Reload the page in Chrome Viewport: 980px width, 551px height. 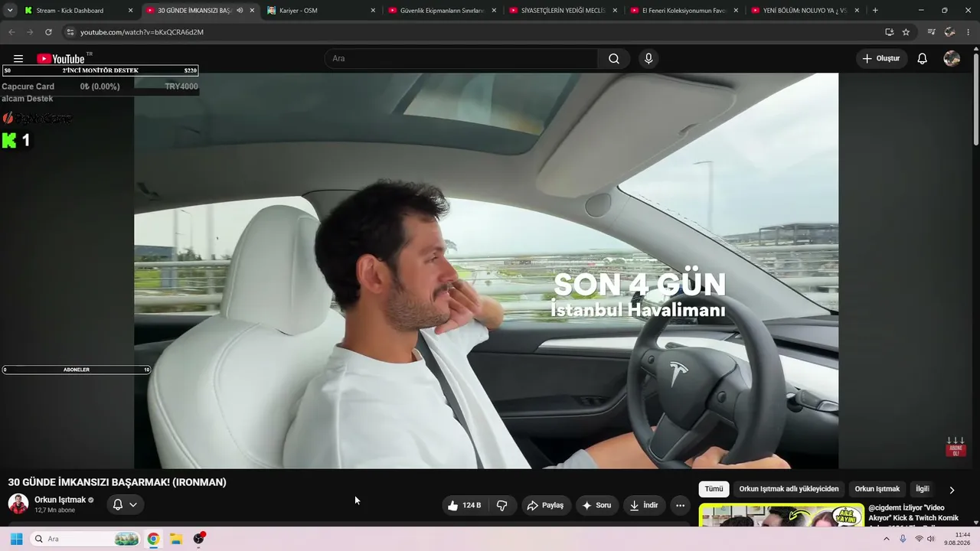pyautogui.click(x=48, y=32)
